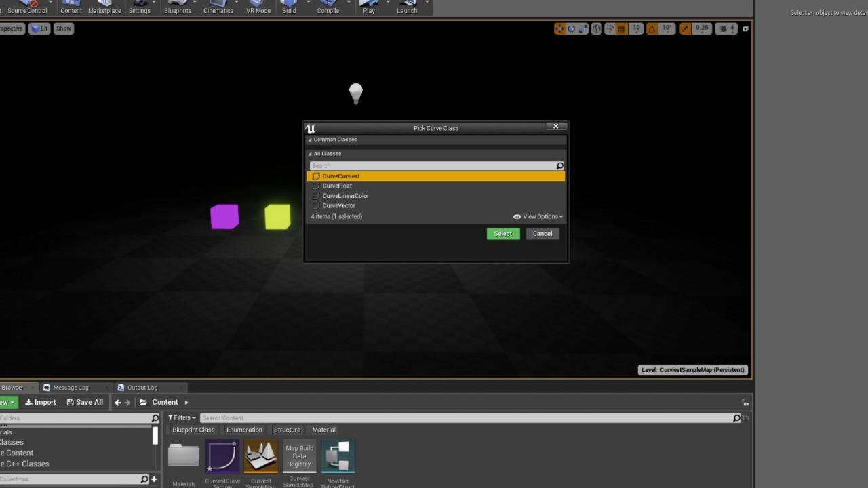Open the Filters dropdown in Content Browser
The width and height of the screenshot is (868, 488).
(x=182, y=418)
